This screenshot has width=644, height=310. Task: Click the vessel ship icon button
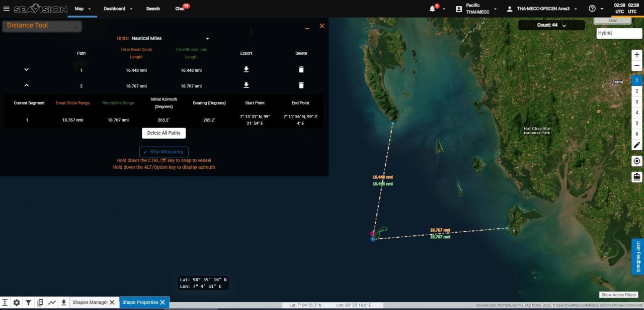point(636,177)
